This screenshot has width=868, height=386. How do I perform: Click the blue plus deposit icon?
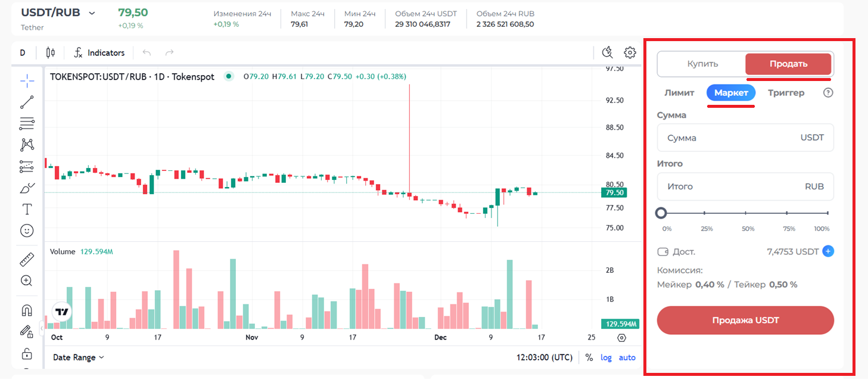coord(827,251)
